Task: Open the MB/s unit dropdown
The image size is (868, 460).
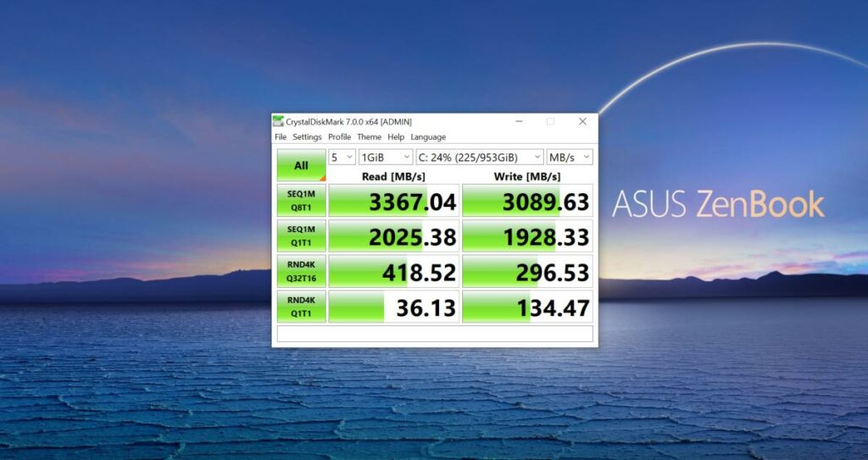Action: (570, 158)
